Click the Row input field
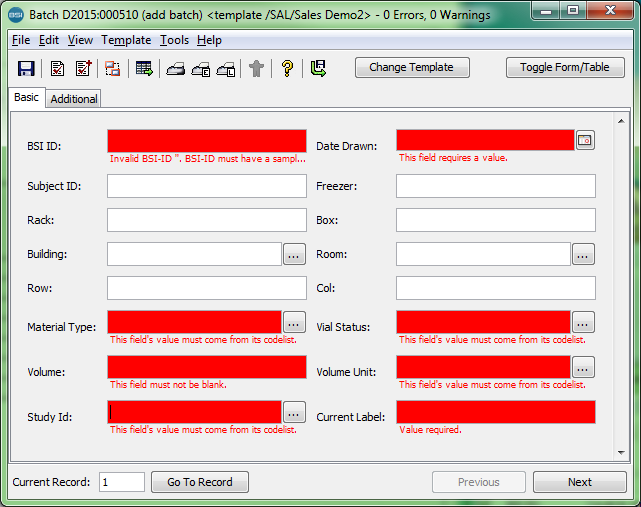The width and height of the screenshot is (641, 507). [x=207, y=288]
